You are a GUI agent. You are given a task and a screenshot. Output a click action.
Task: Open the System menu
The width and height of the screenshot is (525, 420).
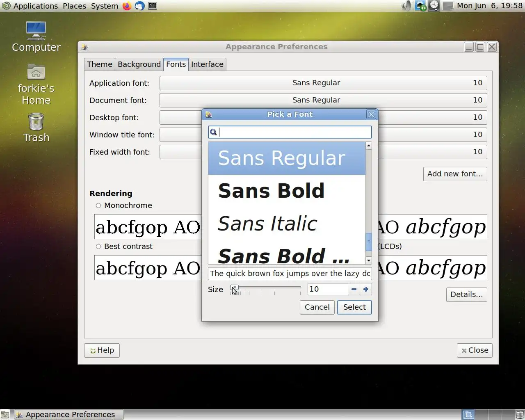tap(105, 6)
